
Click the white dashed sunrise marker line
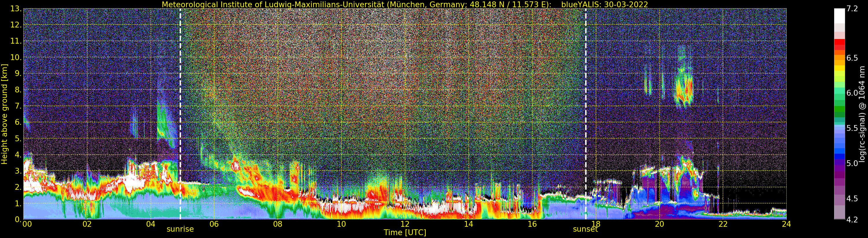180,114
